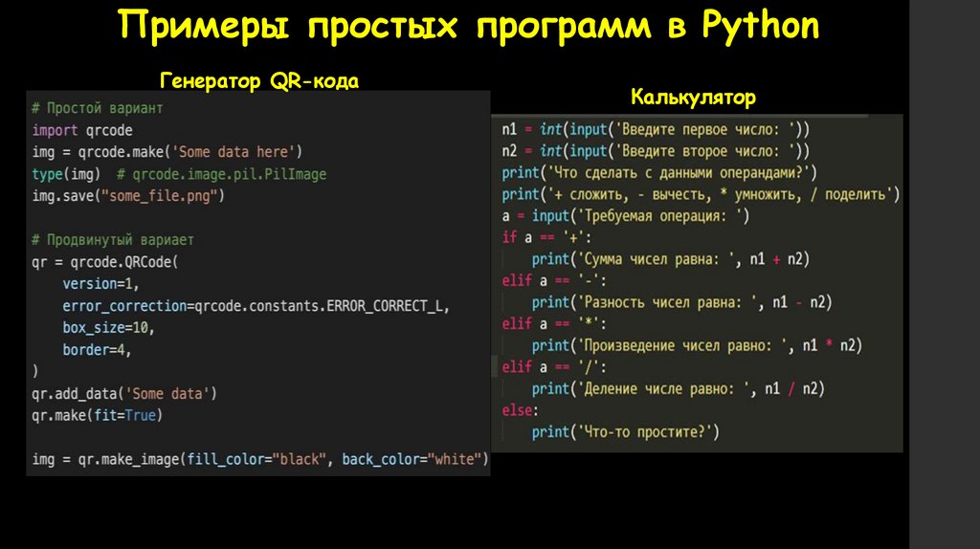Click the line with qrcode.make('Some data here')
Viewport: 980px width, 549px height.
coord(167,152)
